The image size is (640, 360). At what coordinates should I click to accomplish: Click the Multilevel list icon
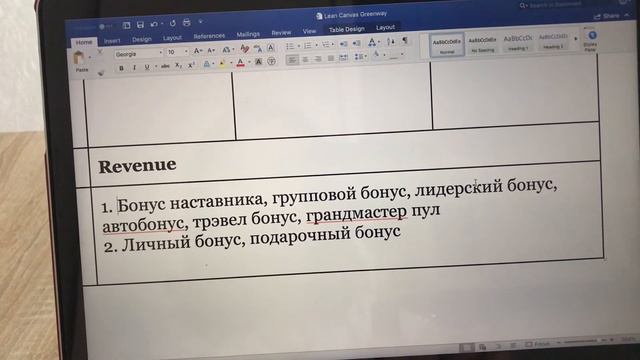326,44
